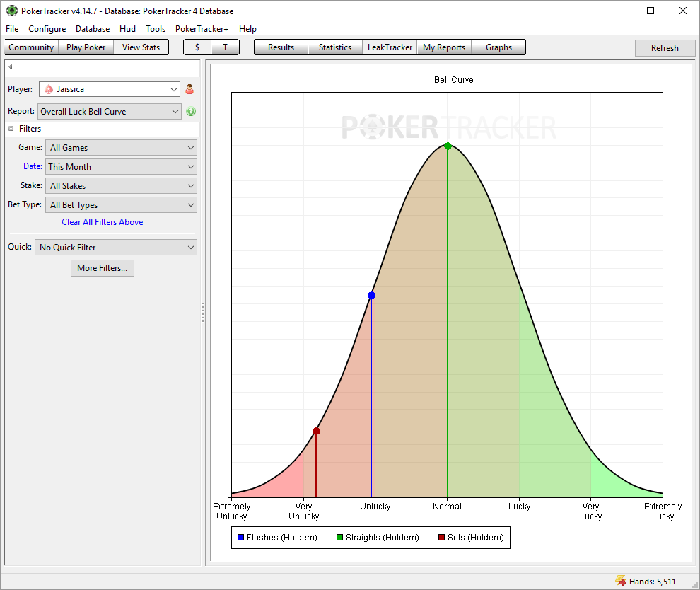
Task: Open the Tools menu
Action: click(x=156, y=29)
